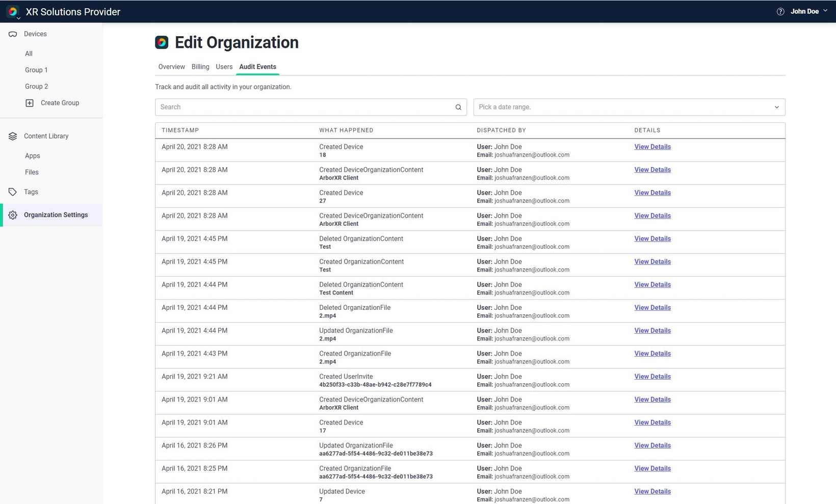View Details for Updated Device 7
836x504 pixels.
coord(652,491)
